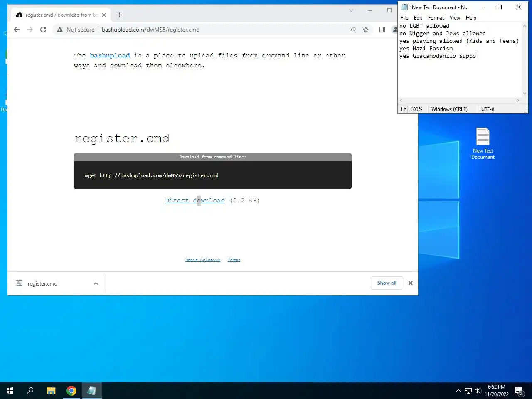The width and height of the screenshot is (532, 399).
Task: Click the Direct download link
Action: click(x=195, y=200)
